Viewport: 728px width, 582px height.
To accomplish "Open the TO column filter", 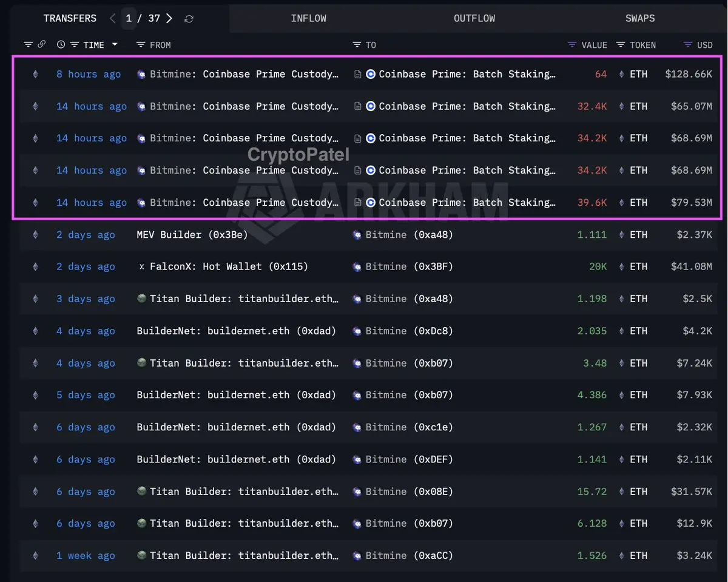I will coord(357,45).
